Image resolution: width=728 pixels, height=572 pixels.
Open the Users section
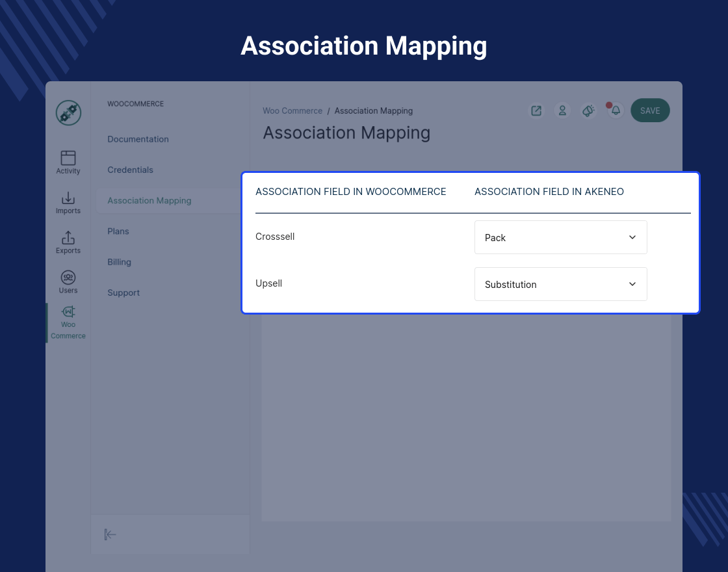click(x=68, y=282)
